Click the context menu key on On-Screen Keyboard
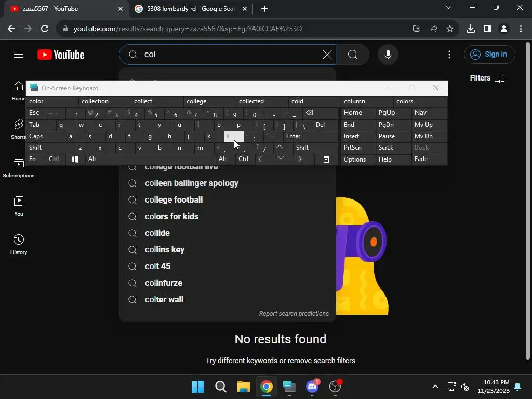This screenshot has height=399, width=532. (x=326, y=159)
